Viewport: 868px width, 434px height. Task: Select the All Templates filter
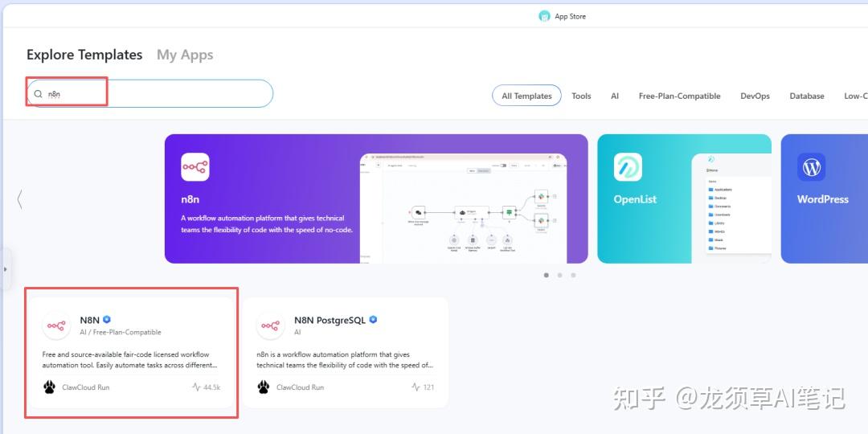click(x=526, y=96)
